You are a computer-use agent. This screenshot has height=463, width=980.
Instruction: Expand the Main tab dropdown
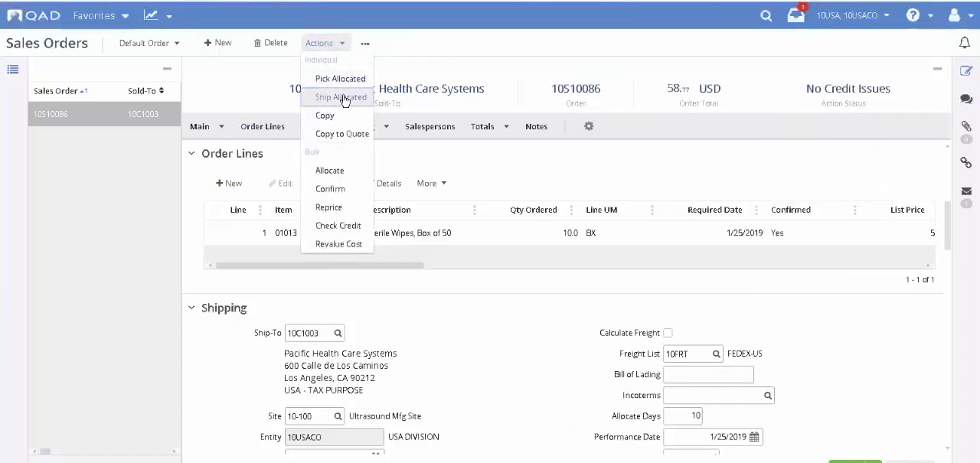[x=221, y=126]
